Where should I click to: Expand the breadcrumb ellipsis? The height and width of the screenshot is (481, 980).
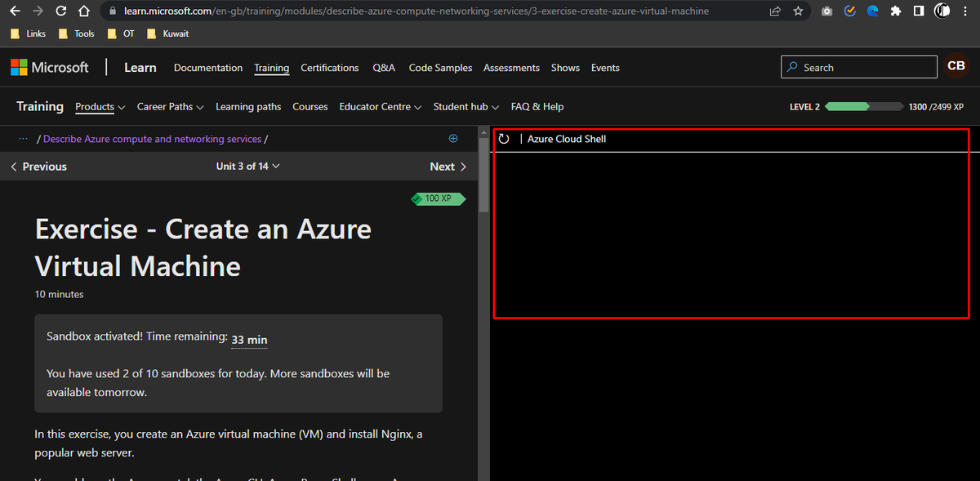23,139
